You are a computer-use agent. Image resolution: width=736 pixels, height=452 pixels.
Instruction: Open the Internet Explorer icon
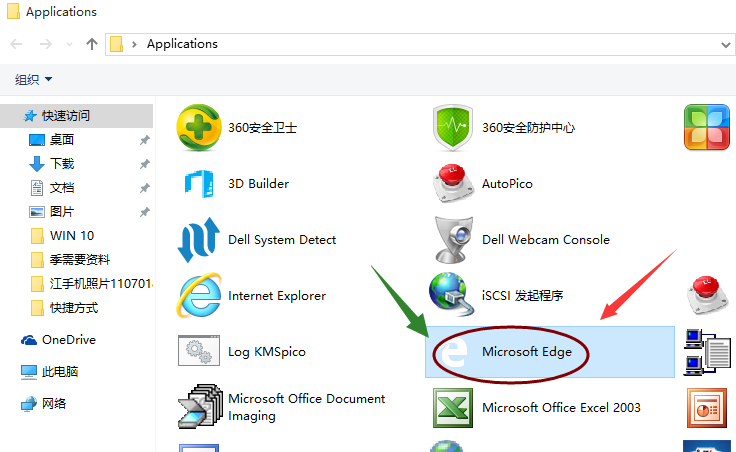pyautogui.click(x=198, y=296)
